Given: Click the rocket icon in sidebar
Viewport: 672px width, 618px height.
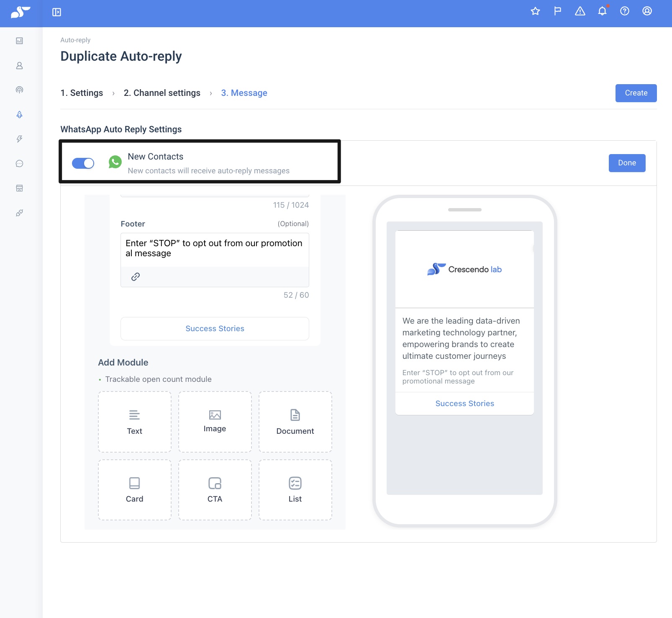Looking at the screenshot, I should [x=19, y=114].
